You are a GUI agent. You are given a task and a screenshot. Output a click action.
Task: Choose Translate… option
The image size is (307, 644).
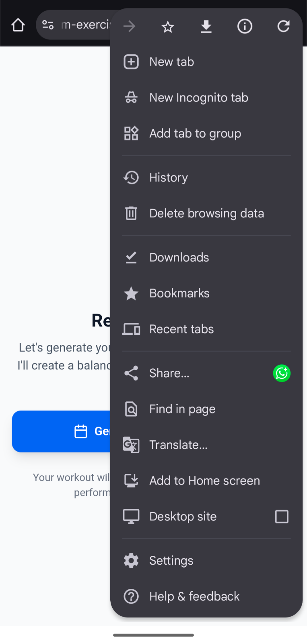tap(178, 445)
